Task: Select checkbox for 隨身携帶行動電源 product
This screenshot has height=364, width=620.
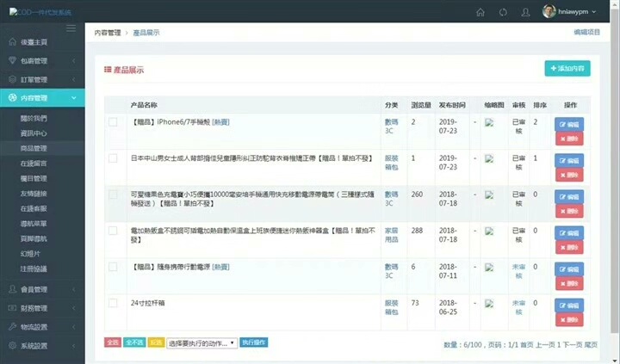Action: click(x=113, y=267)
